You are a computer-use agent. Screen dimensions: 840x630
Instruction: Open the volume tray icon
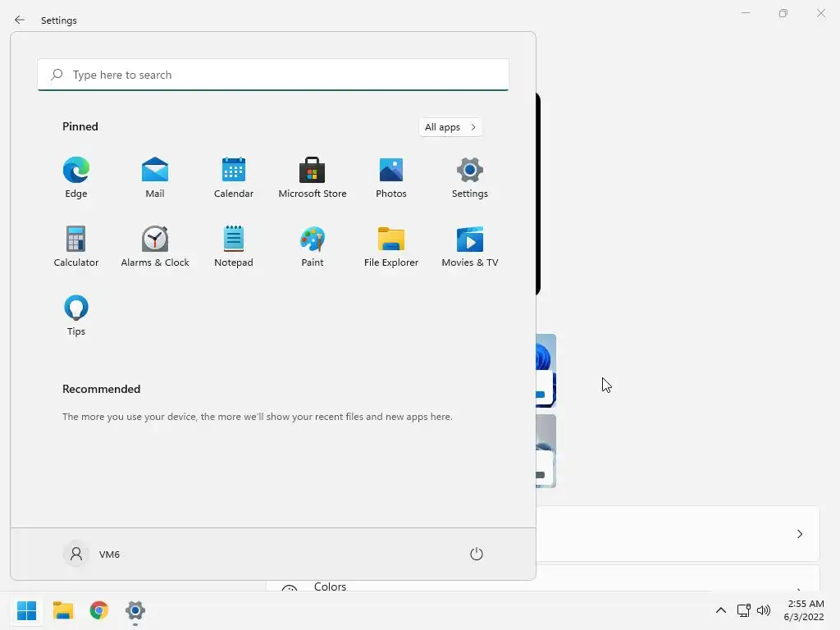pos(764,610)
